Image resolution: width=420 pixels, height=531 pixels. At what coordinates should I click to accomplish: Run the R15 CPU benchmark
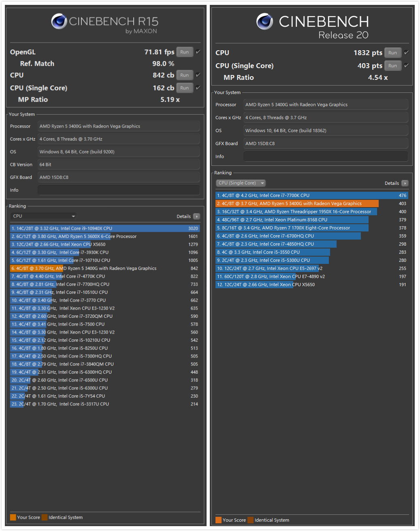185,75
